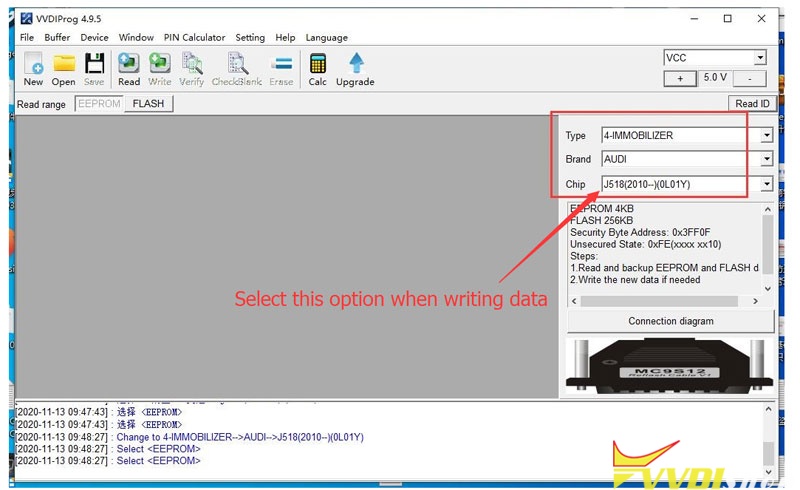Expand the VCC voltage source dropdown

(760, 57)
